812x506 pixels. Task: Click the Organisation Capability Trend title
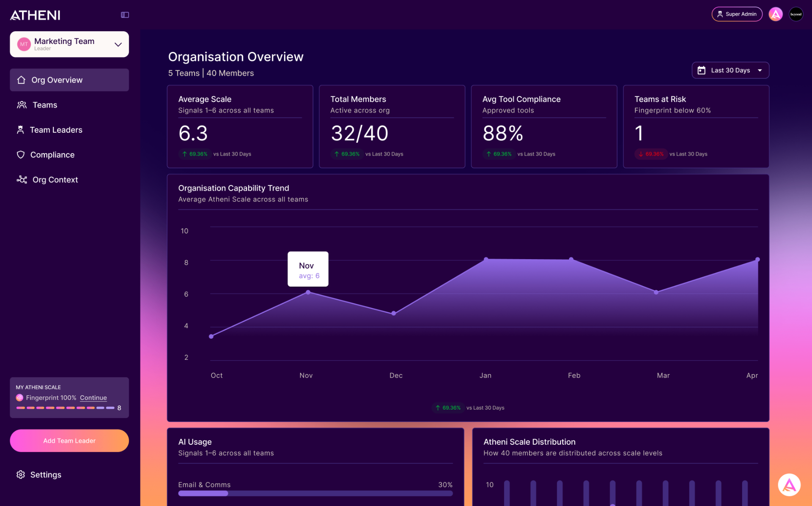[x=233, y=188]
